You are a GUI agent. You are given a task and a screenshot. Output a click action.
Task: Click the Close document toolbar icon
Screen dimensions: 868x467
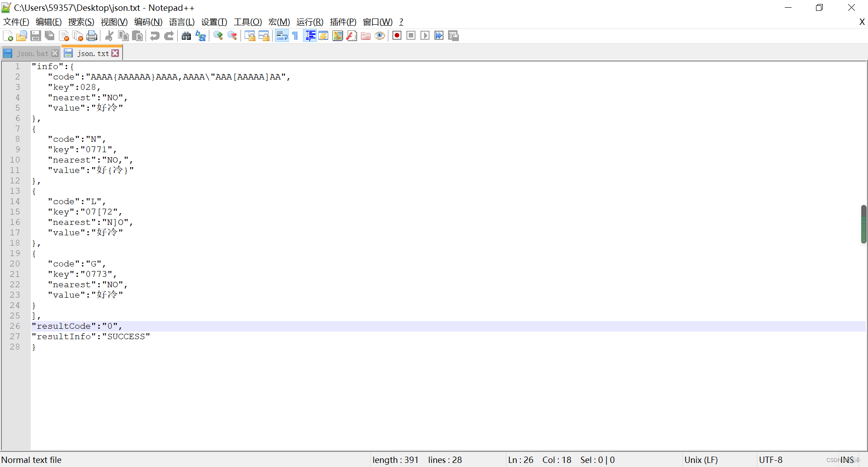tap(64, 36)
